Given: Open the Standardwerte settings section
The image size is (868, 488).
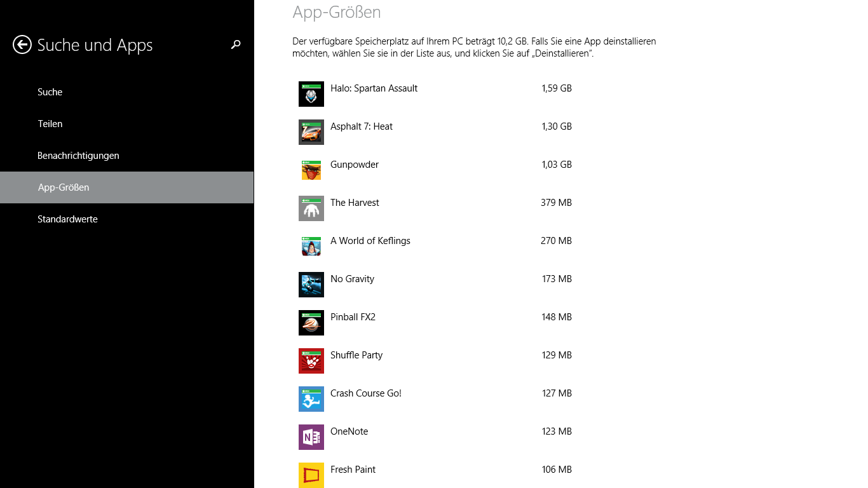Looking at the screenshot, I should tap(127, 219).
